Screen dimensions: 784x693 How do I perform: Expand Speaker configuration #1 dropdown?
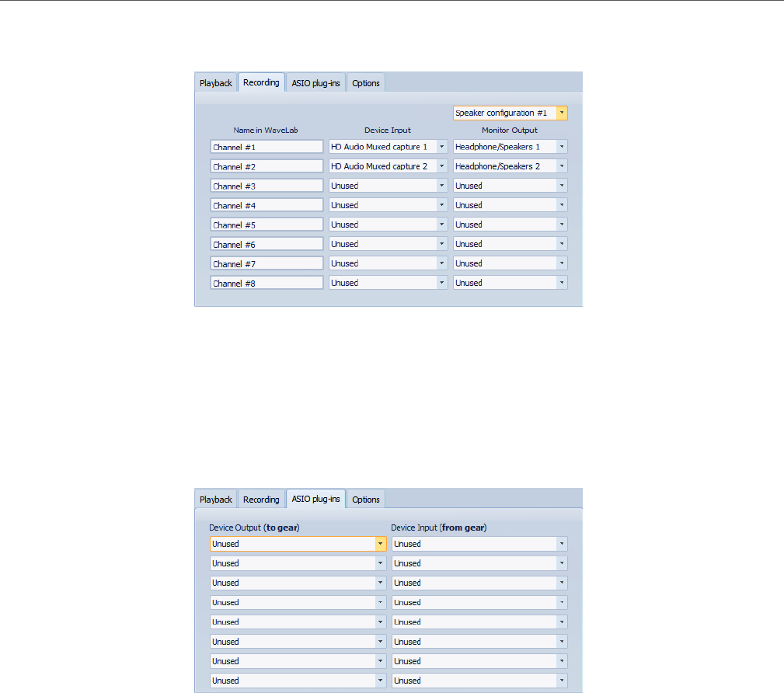(x=510, y=113)
